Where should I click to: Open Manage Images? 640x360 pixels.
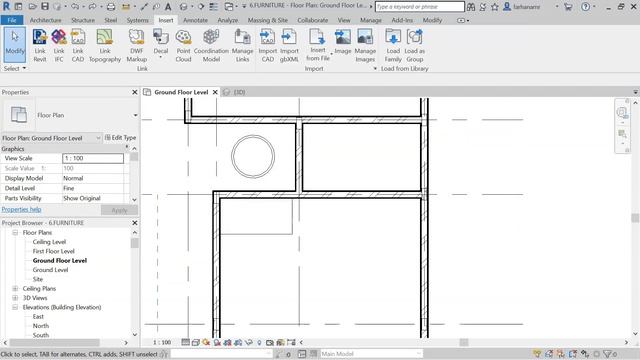pos(365,46)
